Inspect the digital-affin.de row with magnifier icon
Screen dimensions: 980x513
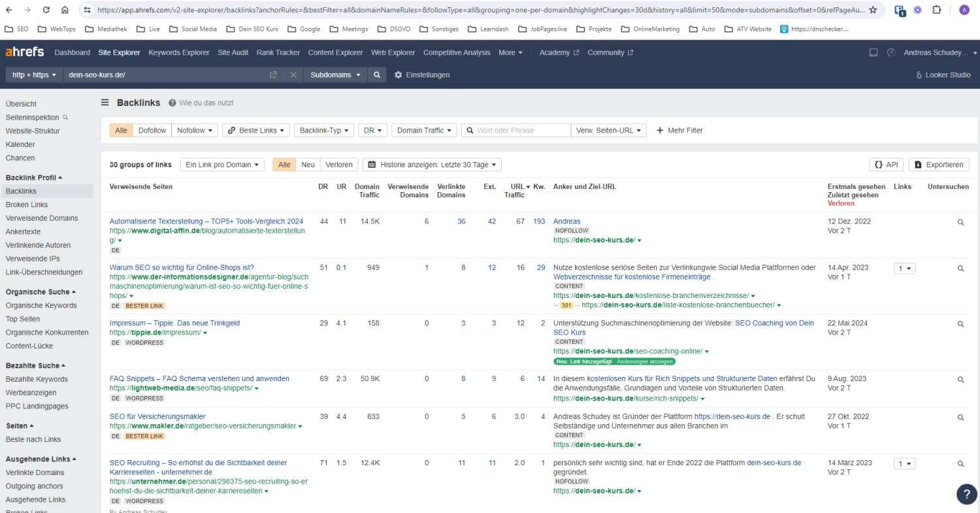tap(960, 222)
